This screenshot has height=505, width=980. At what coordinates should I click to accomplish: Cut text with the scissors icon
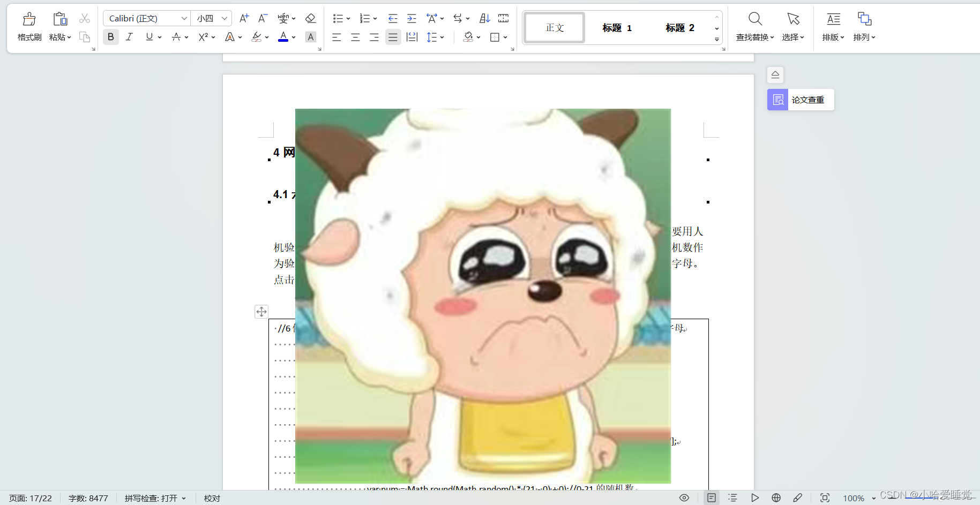point(84,18)
